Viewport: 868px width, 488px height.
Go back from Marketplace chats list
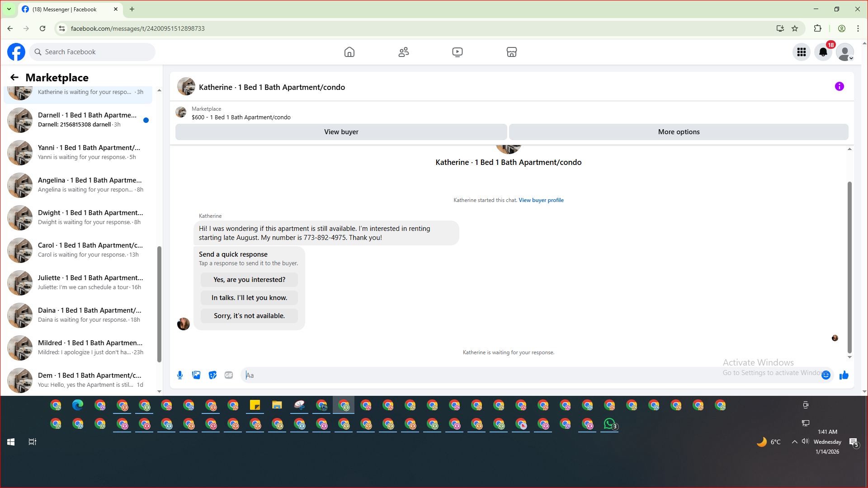click(x=14, y=77)
